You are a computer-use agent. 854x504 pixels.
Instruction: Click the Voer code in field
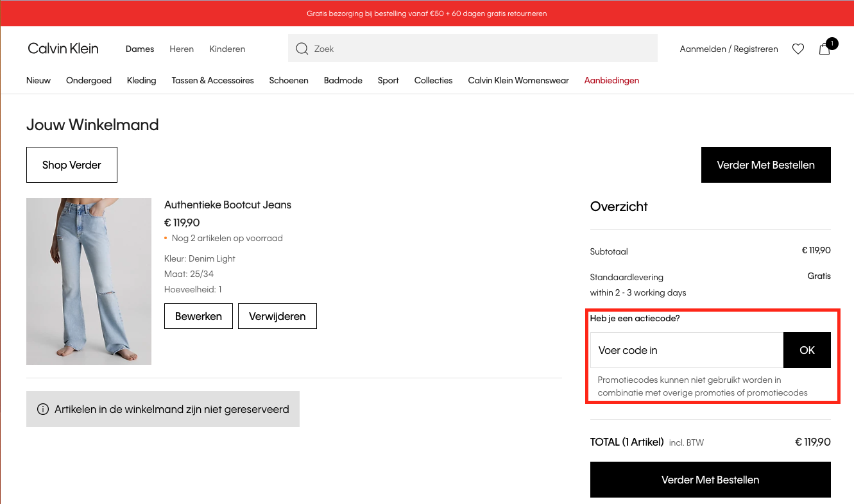point(687,350)
